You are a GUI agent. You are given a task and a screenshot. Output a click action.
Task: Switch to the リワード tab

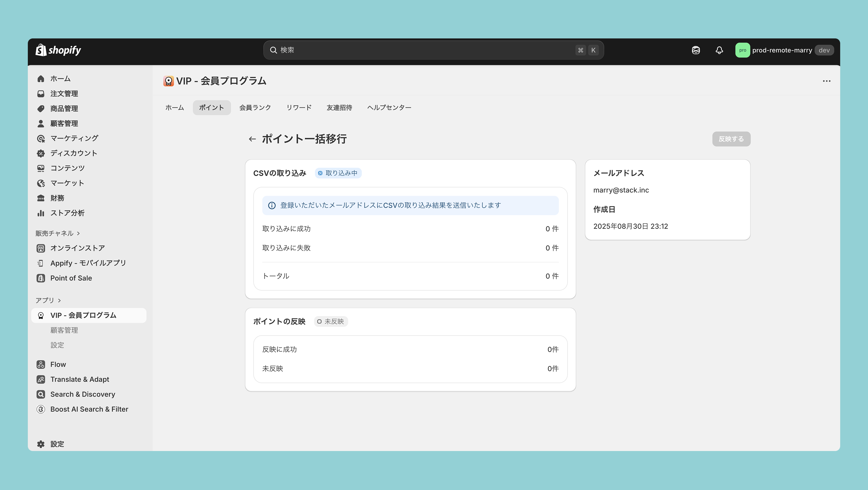(x=299, y=107)
